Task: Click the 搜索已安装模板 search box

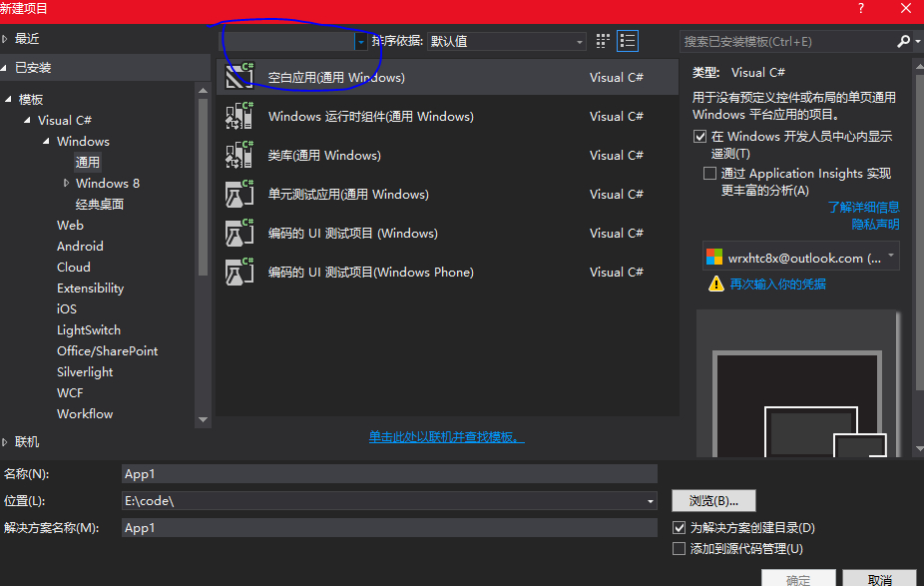Action: tap(787, 41)
